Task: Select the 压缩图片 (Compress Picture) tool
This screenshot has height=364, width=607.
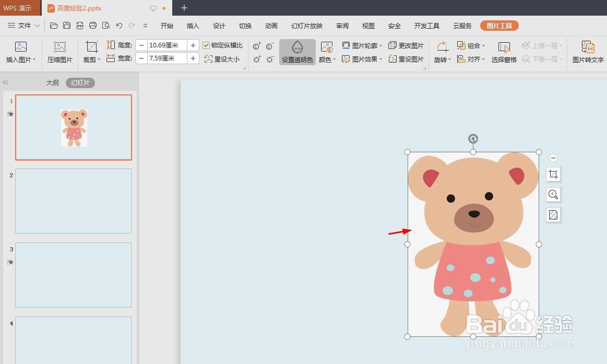Action: 59,52
